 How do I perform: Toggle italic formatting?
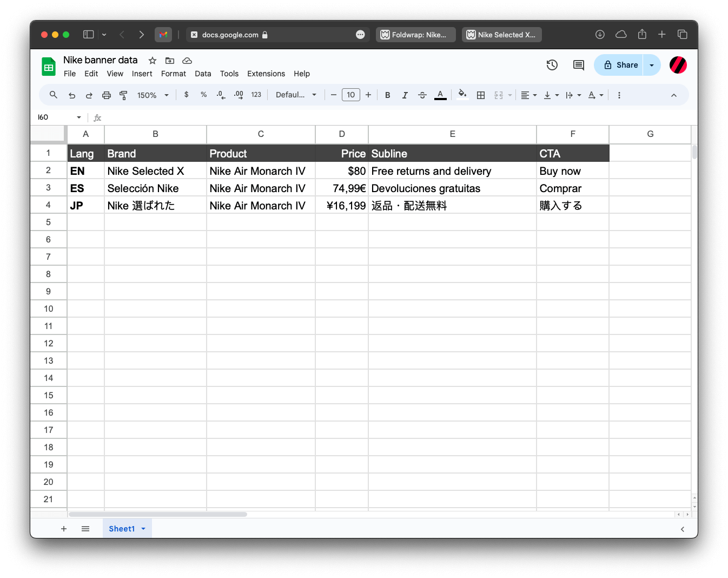pos(405,95)
